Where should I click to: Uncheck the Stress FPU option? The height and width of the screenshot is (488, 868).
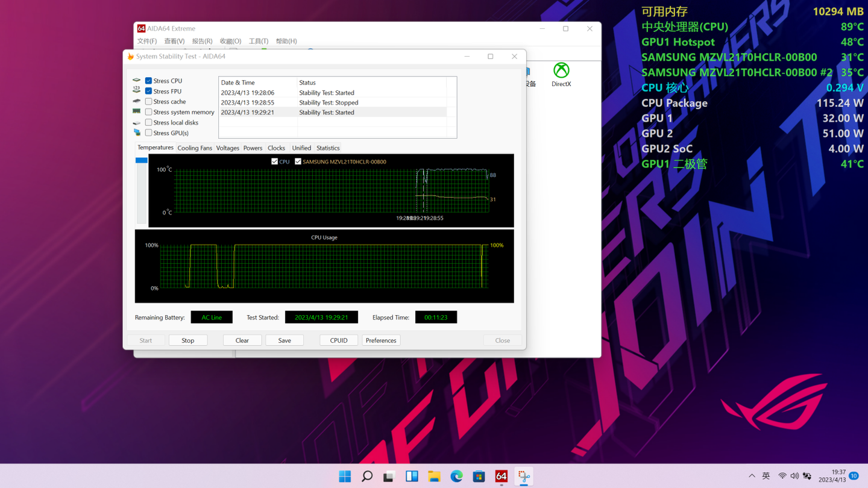pos(148,92)
